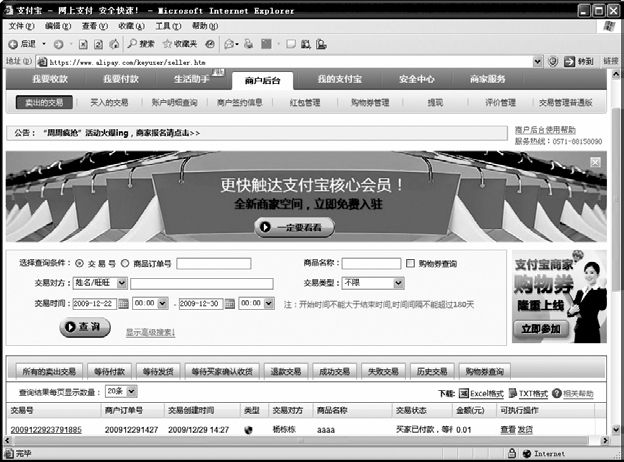Open the Back button history arrow
The height and width of the screenshot is (462, 624).
tap(44, 44)
